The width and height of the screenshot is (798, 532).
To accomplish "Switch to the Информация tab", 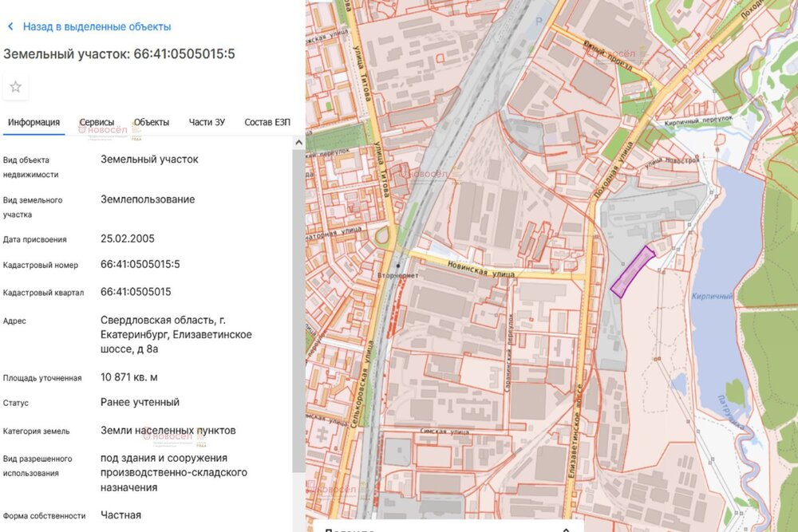I will (x=34, y=122).
